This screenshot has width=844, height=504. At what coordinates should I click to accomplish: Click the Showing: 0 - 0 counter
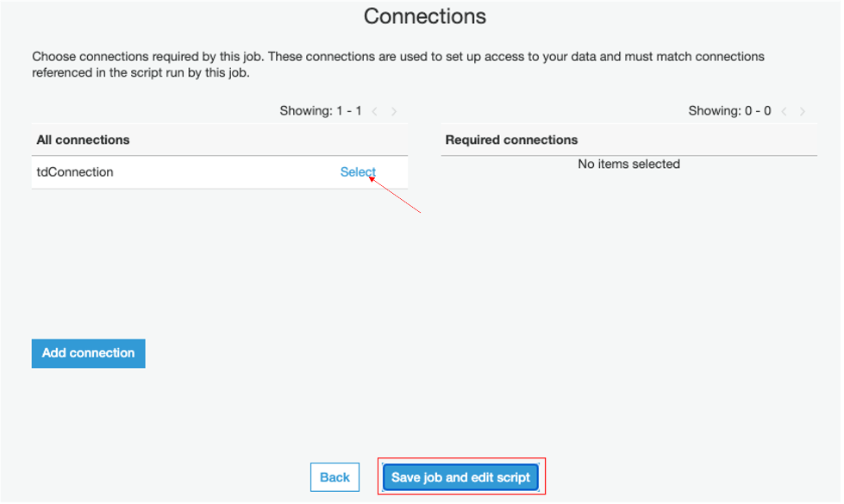pyautogui.click(x=729, y=111)
